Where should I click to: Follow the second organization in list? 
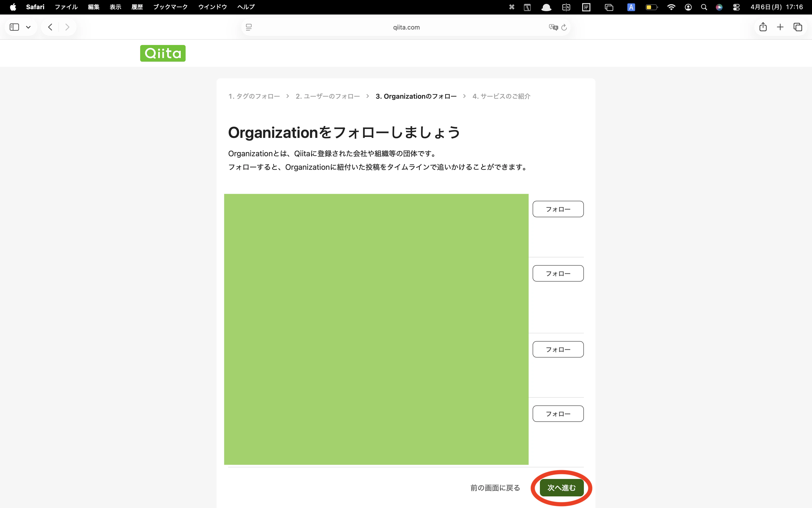coord(558,274)
